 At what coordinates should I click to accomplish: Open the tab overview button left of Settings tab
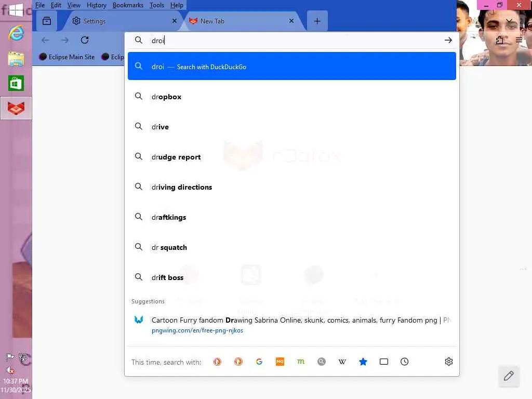coord(47,21)
